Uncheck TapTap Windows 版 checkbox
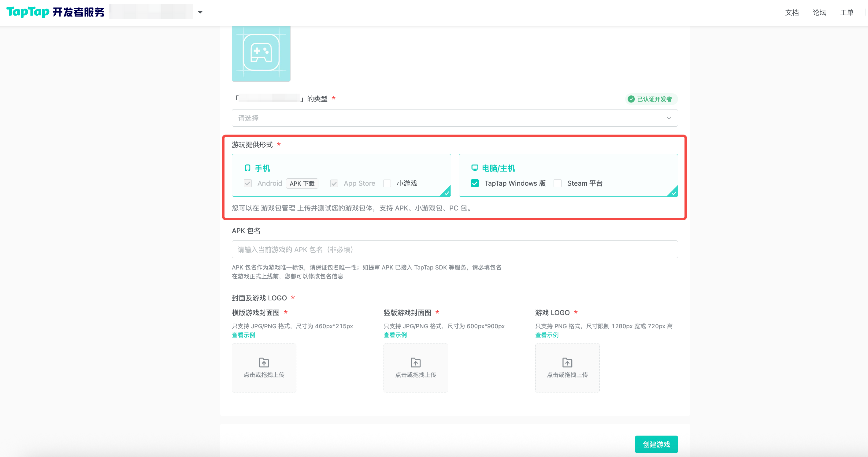Viewport: 868px width, 457px height. click(x=475, y=183)
